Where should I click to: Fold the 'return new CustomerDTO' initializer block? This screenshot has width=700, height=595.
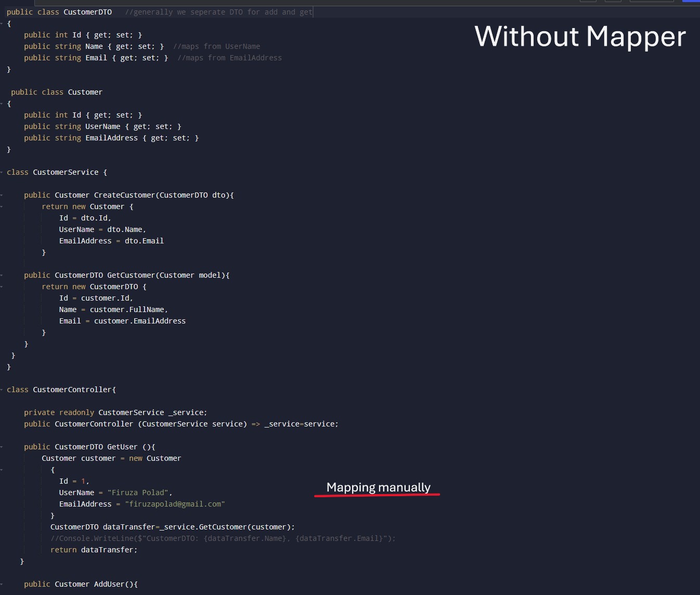[x=2, y=287]
